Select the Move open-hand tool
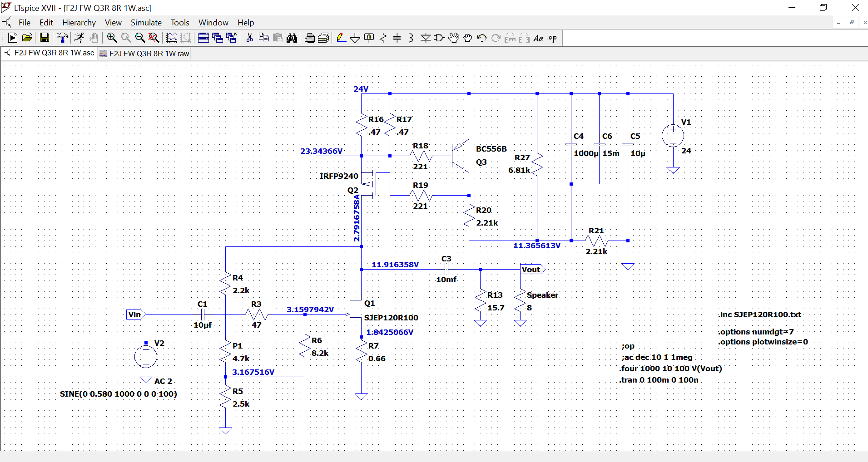868x462 pixels. (454, 38)
